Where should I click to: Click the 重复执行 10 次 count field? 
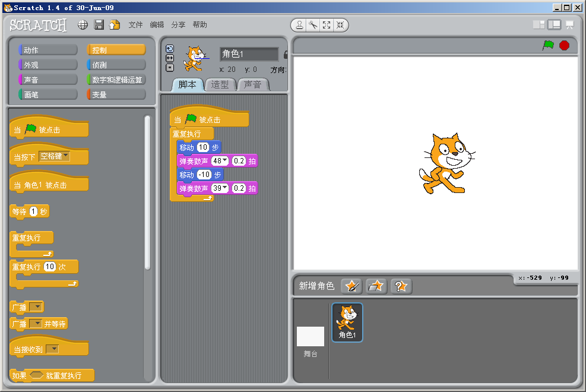point(50,267)
